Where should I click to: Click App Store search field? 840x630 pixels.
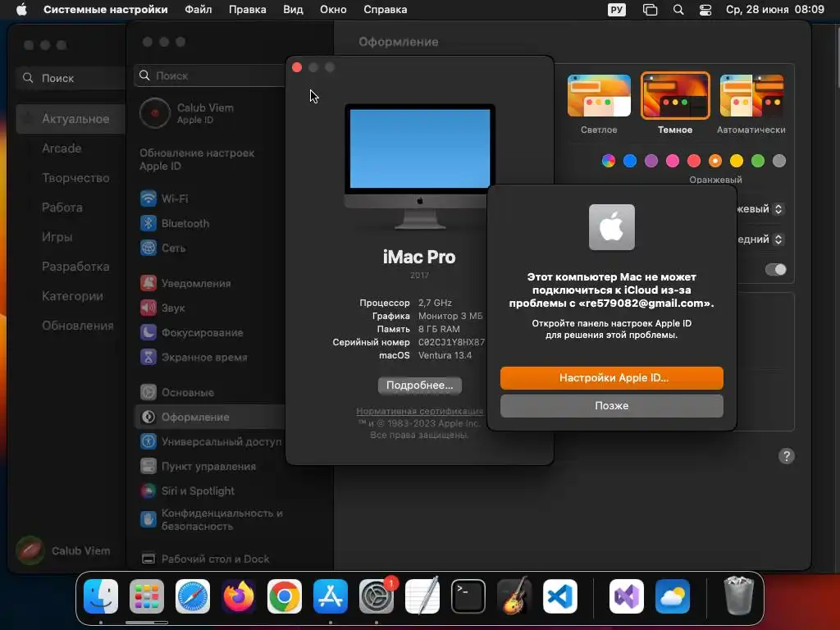coord(71,78)
